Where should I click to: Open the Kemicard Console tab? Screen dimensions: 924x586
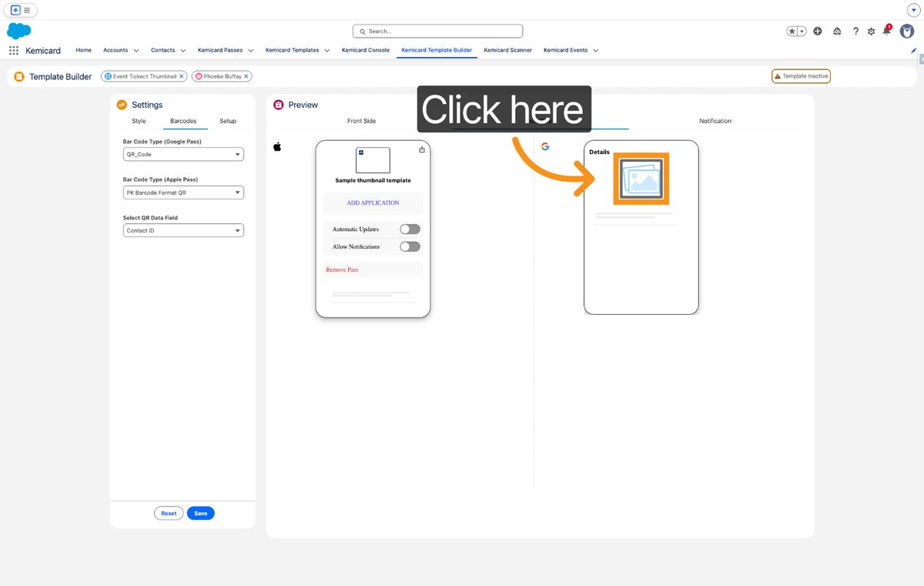(366, 50)
